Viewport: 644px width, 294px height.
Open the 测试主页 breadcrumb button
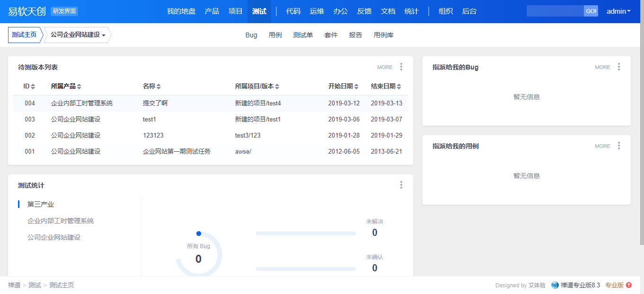point(24,35)
